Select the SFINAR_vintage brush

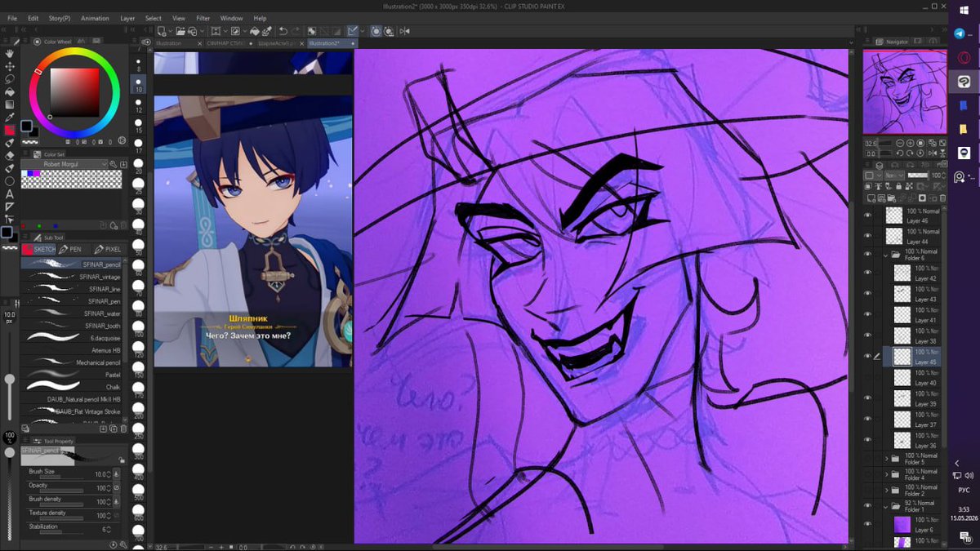(72, 277)
